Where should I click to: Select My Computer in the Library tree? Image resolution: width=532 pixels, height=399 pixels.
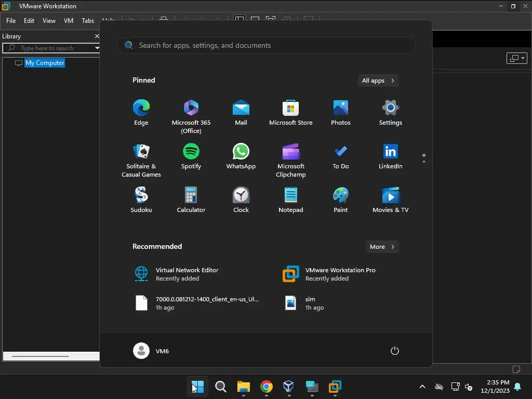click(x=45, y=63)
